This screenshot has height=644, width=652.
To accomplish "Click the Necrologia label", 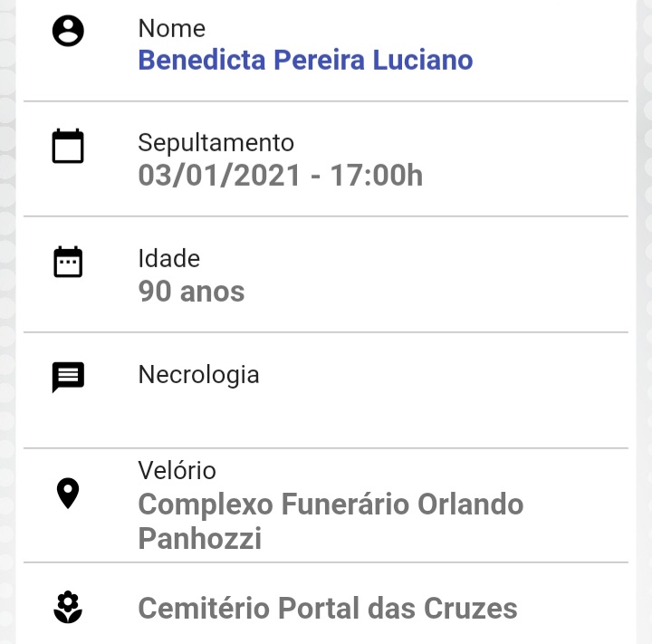I will 198,375.
